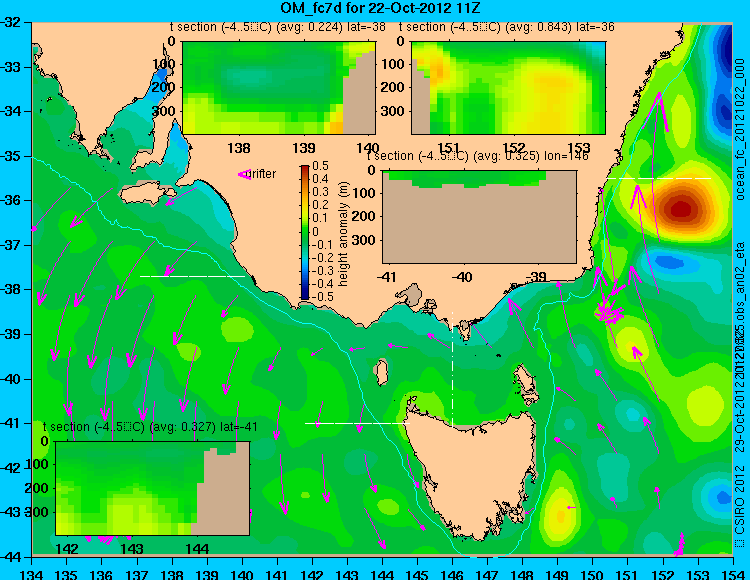Click the 152 tick under the lat=-36 inset

tap(514, 148)
